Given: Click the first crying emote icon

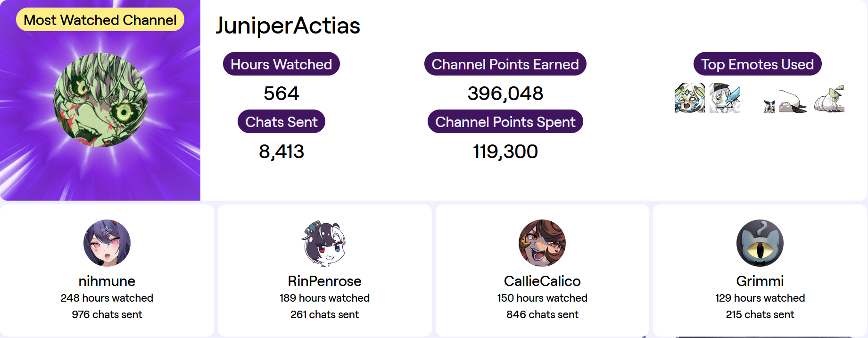Looking at the screenshot, I should [x=689, y=98].
